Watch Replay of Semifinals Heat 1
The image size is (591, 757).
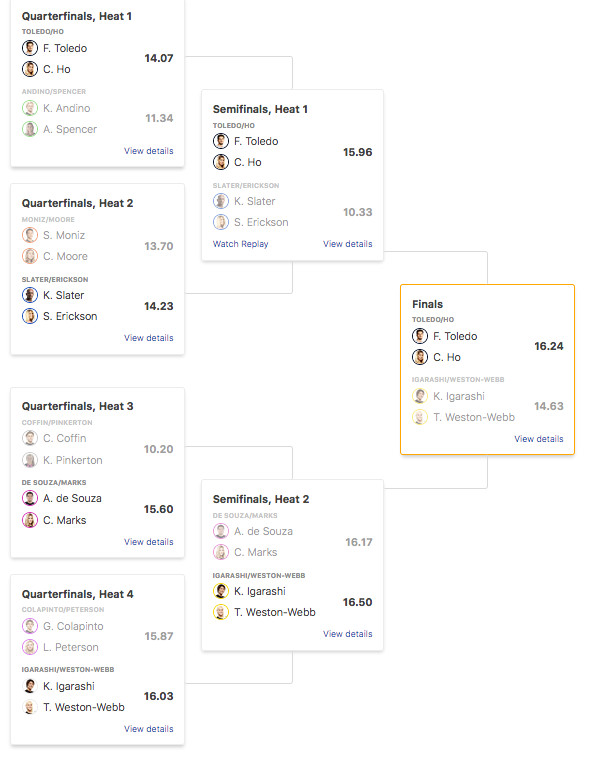[240, 244]
